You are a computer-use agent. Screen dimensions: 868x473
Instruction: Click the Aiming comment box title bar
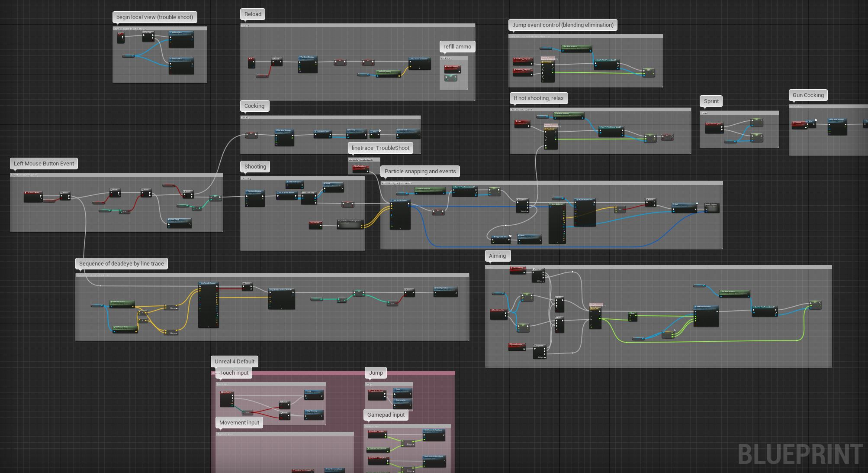point(659,267)
